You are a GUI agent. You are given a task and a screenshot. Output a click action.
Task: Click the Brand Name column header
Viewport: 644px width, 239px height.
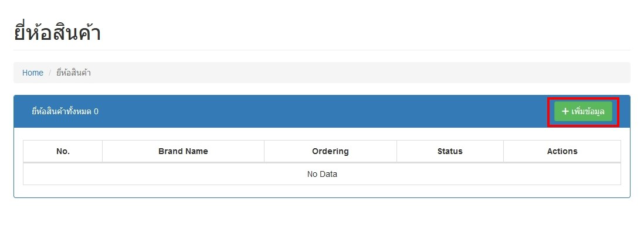click(x=183, y=151)
